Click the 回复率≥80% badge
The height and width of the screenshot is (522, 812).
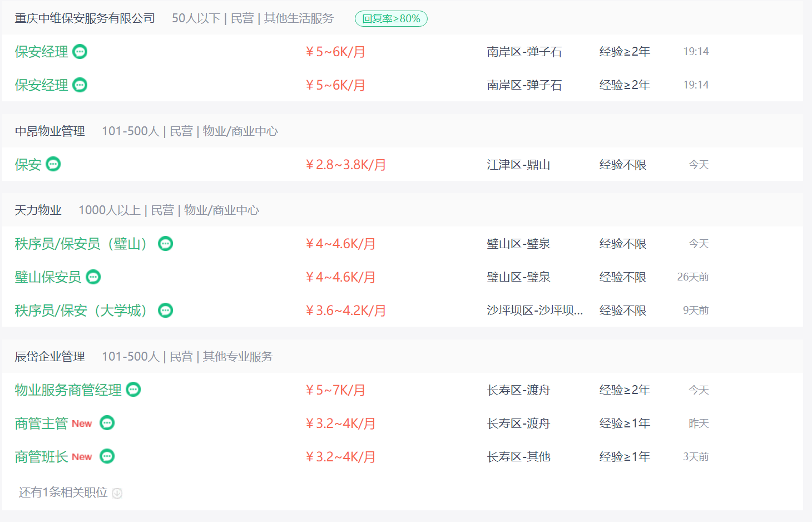point(391,19)
